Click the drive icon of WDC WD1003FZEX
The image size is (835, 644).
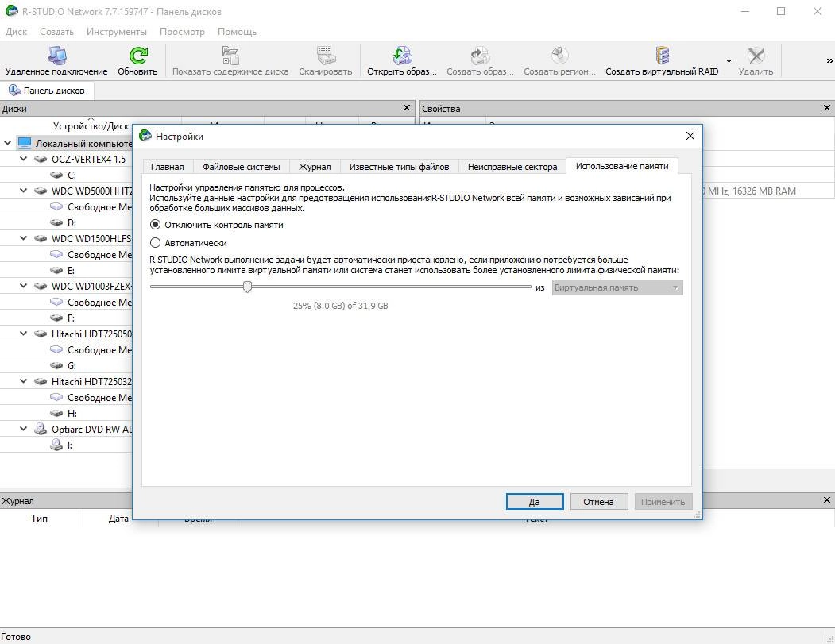[x=41, y=286]
